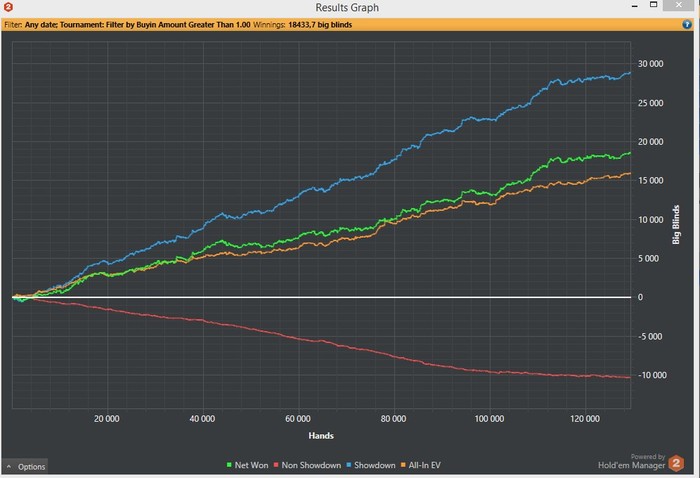
Task: Click the Hold'em Manager 2 logo badge
Action: pos(676,463)
